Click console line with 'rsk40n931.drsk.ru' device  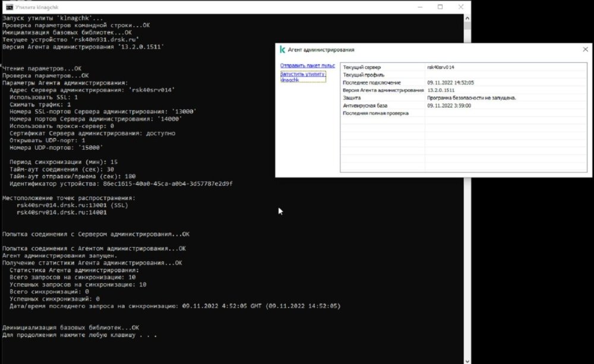(x=71, y=39)
